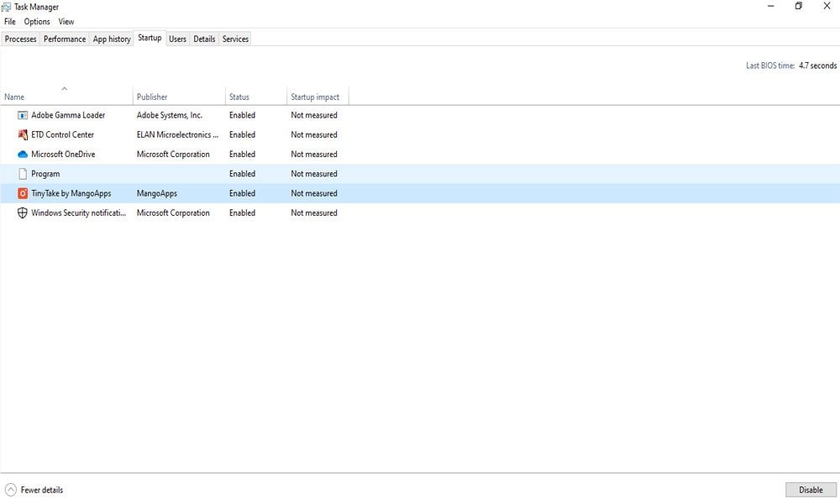
Task: Select the Startup tab
Action: [150, 38]
